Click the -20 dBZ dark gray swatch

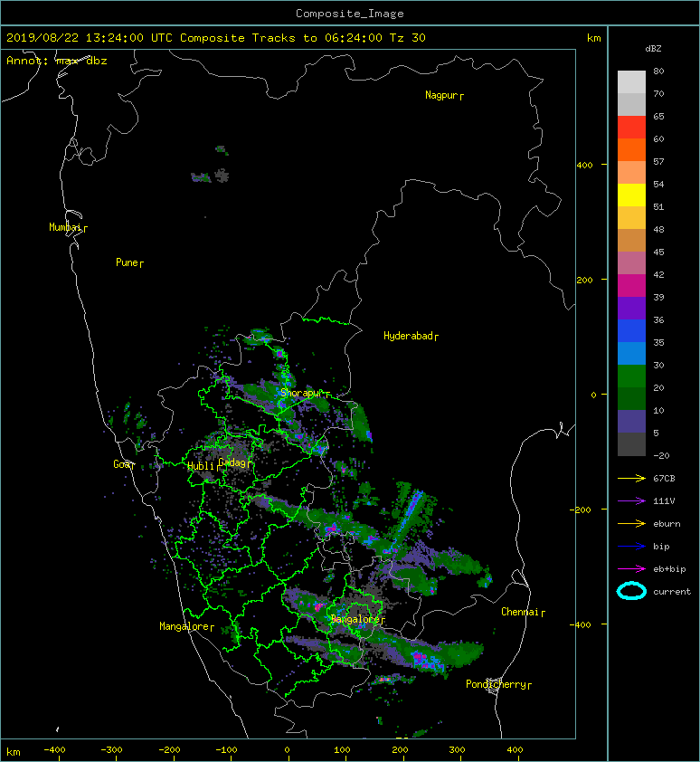(631, 444)
